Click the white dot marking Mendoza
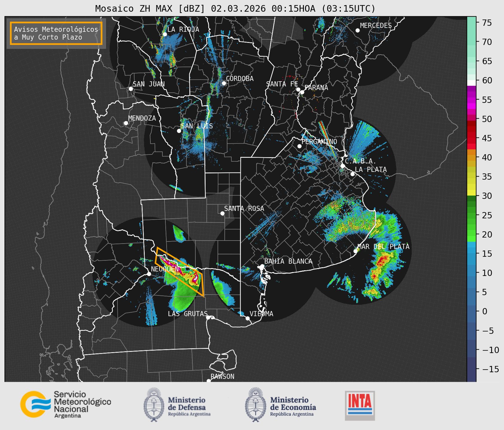This screenshot has width=504, height=430. click(x=126, y=123)
